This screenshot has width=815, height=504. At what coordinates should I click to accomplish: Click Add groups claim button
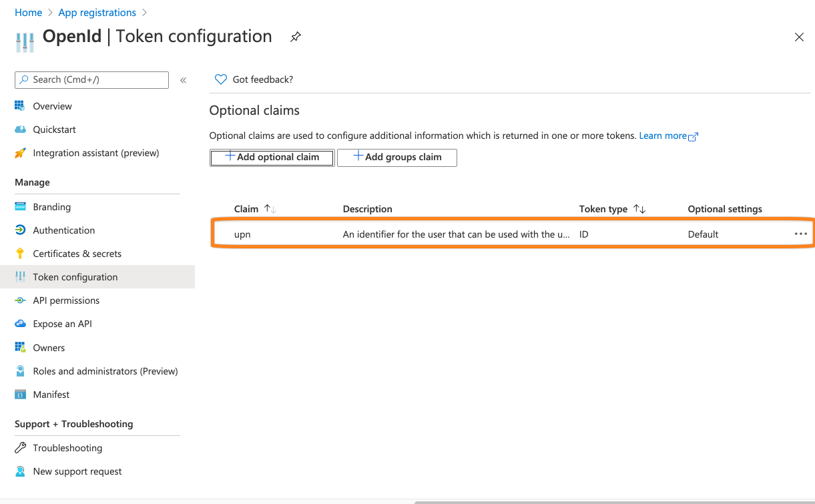(x=397, y=158)
